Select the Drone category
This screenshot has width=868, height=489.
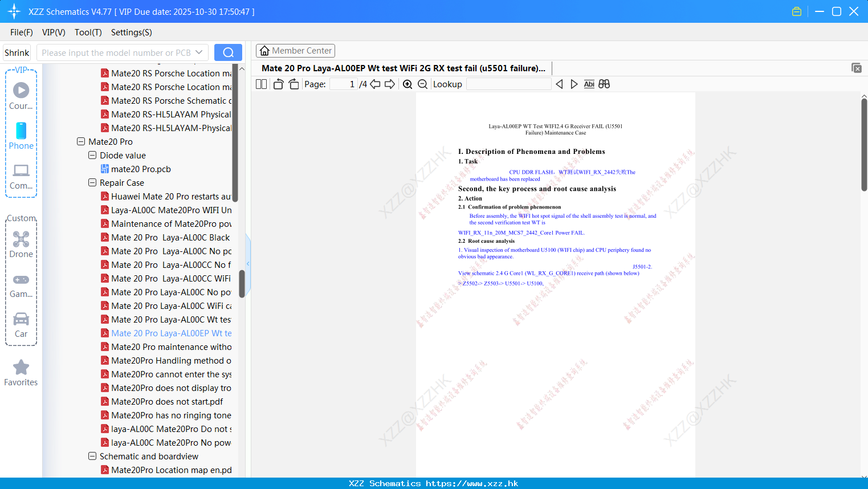click(x=21, y=244)
